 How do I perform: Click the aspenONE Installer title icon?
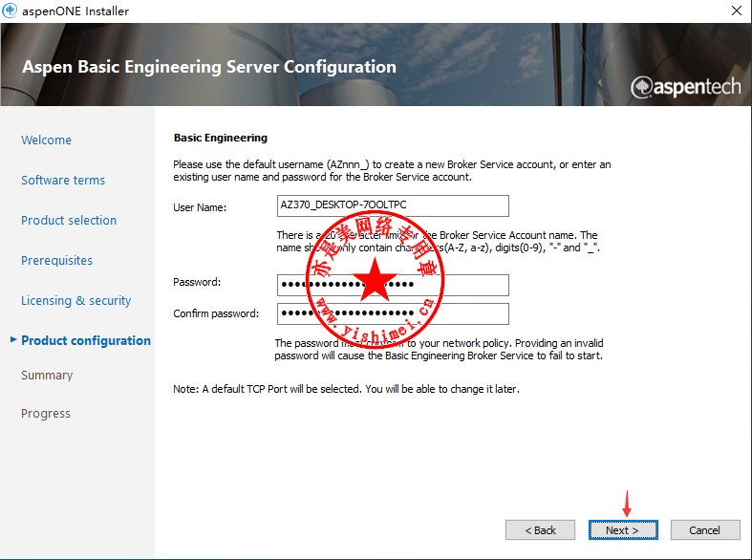(10, 11)
